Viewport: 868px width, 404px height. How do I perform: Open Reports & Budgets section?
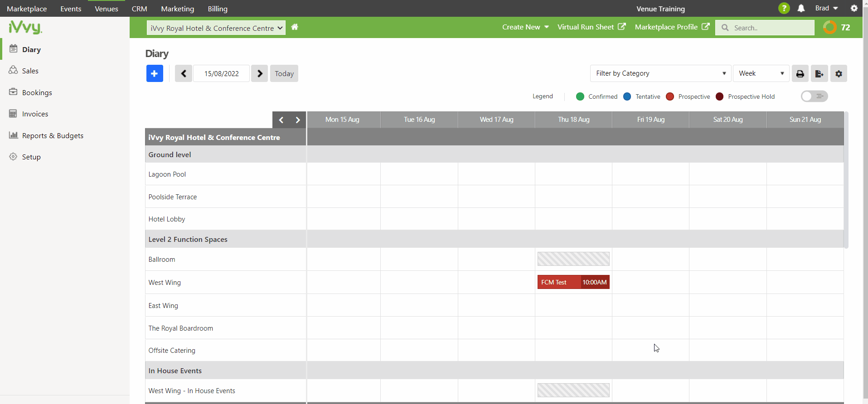53,135
